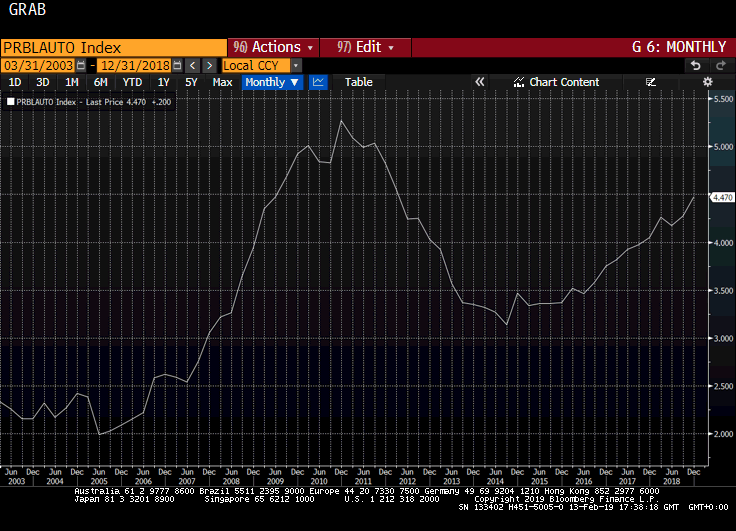Click the annotate edit pencil icon

tap(651, 82)
